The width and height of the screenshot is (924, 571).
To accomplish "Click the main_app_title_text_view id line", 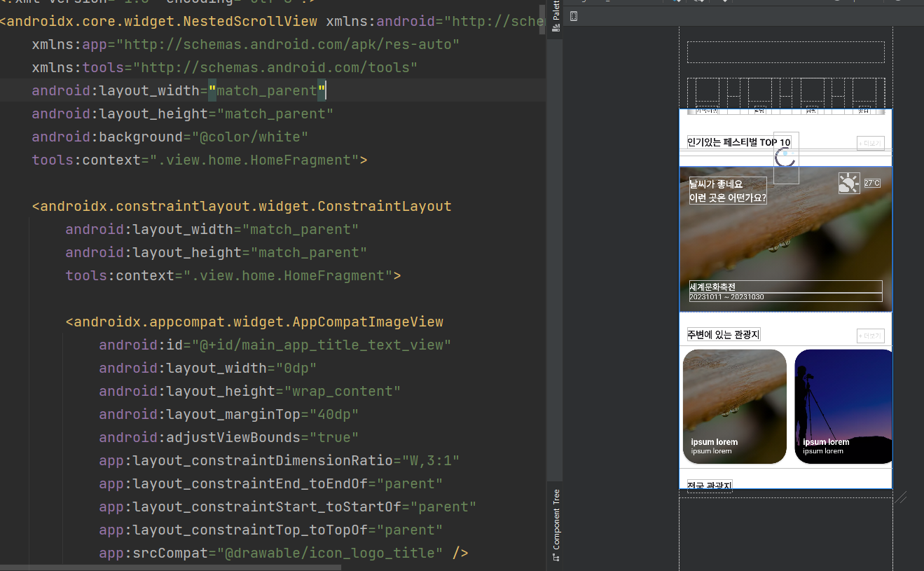I will (x=275, y=345).
